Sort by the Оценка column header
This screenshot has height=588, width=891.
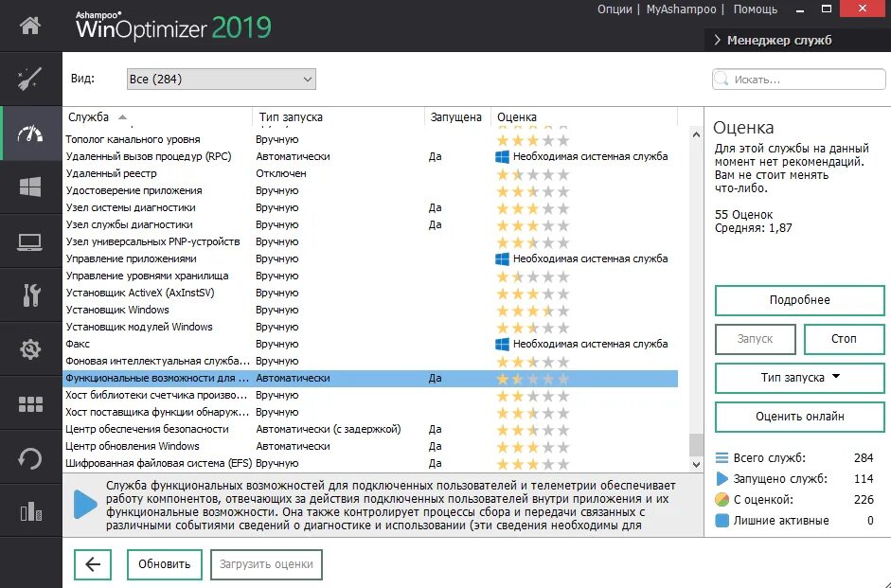pos(584,117)
